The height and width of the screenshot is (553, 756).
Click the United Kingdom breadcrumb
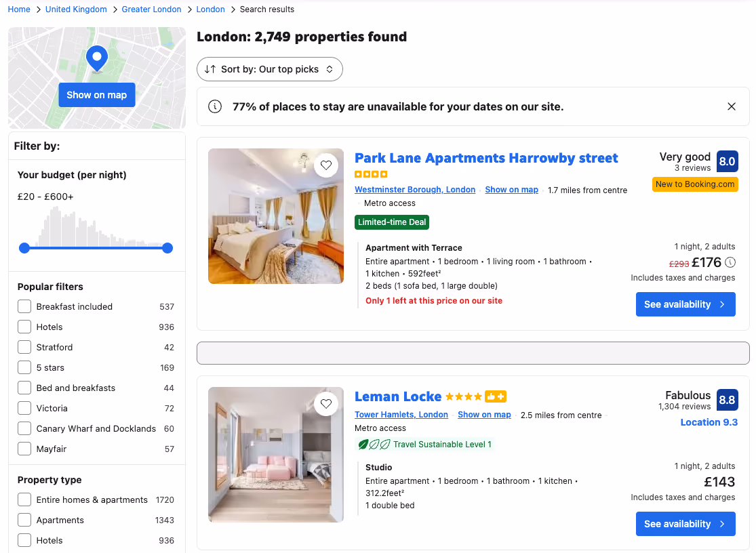[76, 9]
